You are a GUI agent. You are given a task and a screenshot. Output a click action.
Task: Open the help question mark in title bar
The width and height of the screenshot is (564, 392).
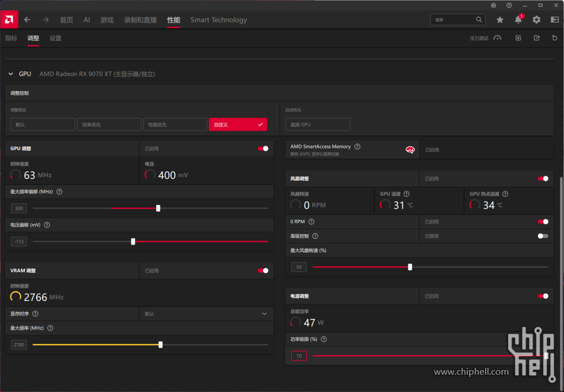[x=509, y=5]
